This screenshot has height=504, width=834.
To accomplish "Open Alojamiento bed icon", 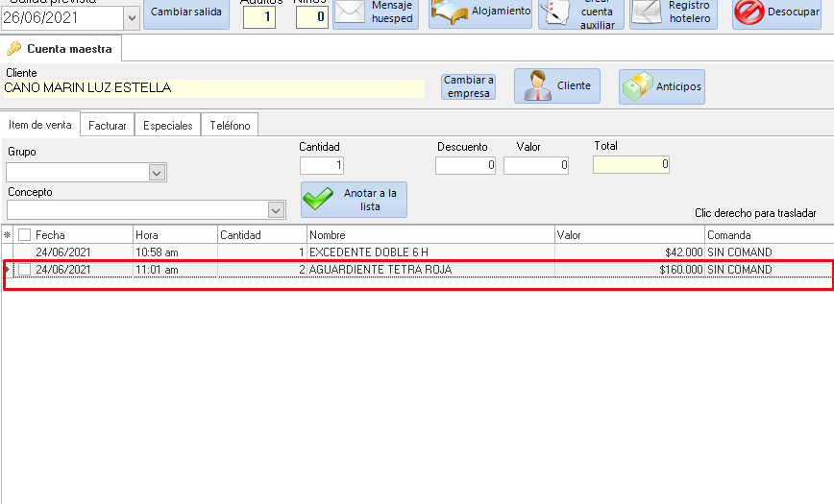I will pyautogui.click(x=448, y=12).
